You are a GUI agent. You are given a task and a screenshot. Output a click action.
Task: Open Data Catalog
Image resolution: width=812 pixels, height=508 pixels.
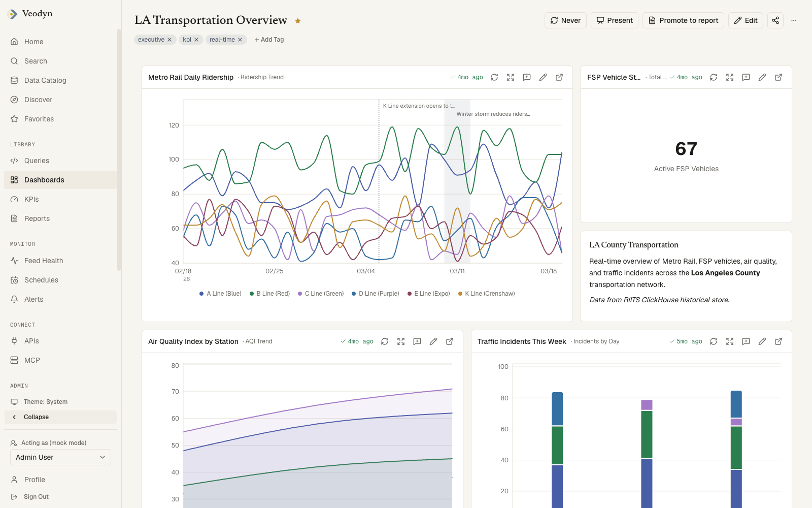click(x=60, y=80)
